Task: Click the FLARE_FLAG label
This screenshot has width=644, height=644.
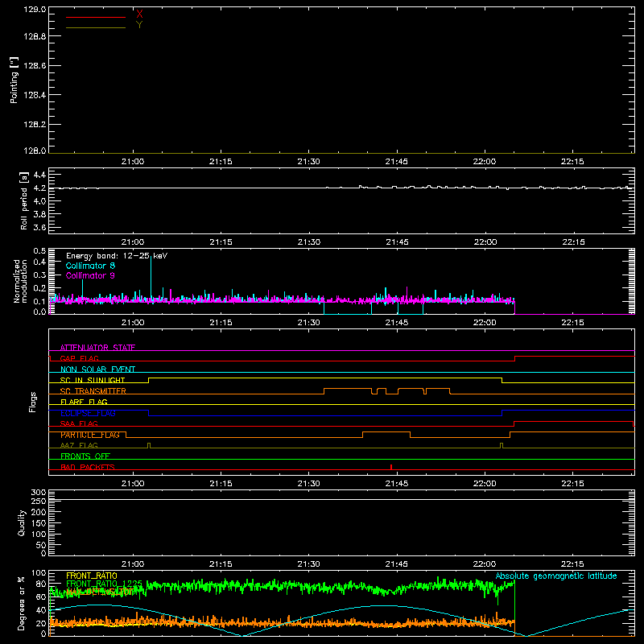Action: tap(84, 402)
